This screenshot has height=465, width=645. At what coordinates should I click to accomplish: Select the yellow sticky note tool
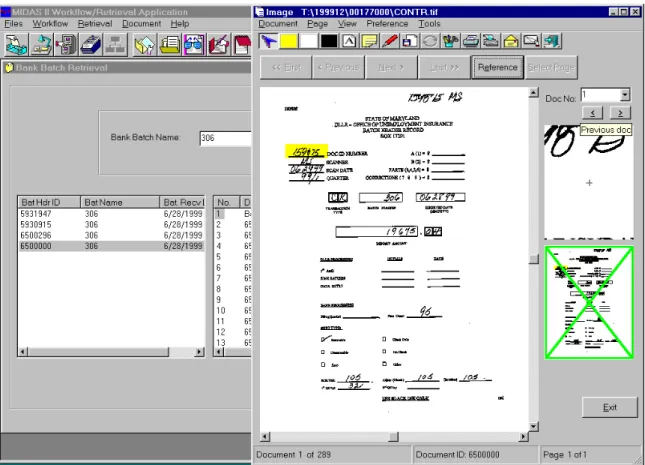(x=369, y=41)
